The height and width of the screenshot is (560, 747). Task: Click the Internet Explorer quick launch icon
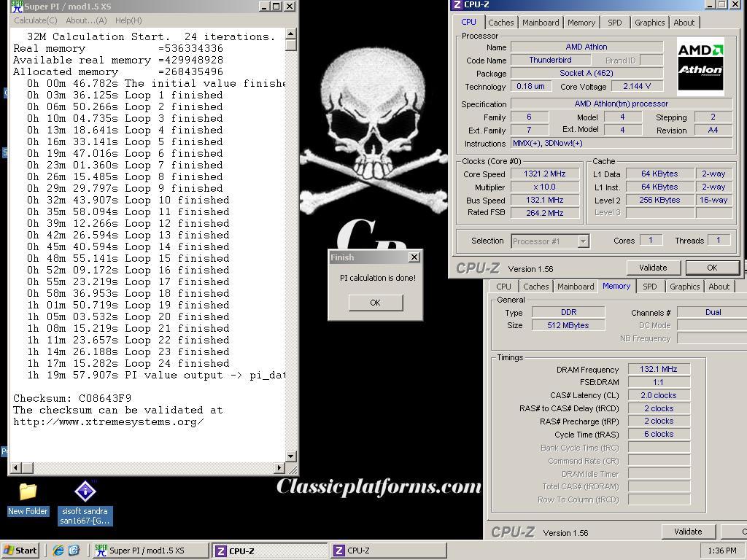coord(58,551)
